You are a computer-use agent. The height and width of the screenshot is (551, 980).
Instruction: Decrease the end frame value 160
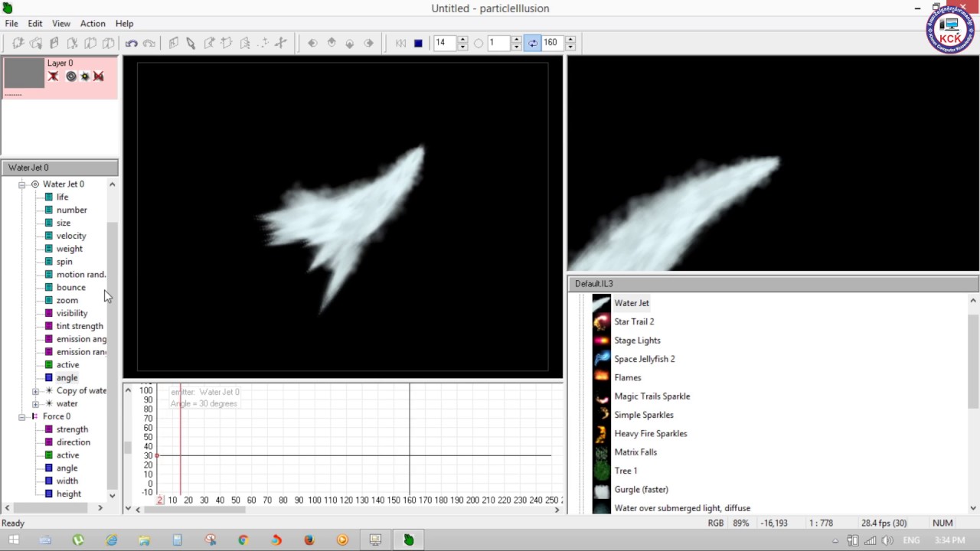click(x=570, y=47)
